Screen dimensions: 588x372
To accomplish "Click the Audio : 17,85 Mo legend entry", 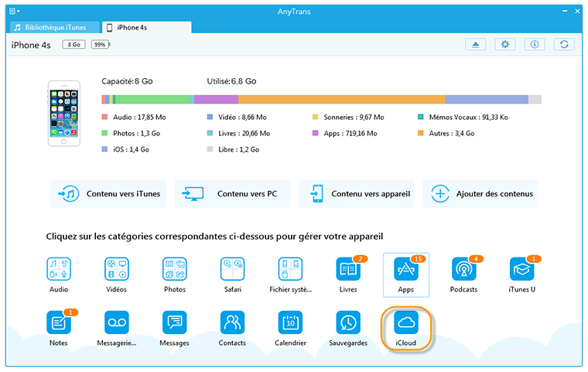I will click(x=134, y=118).
